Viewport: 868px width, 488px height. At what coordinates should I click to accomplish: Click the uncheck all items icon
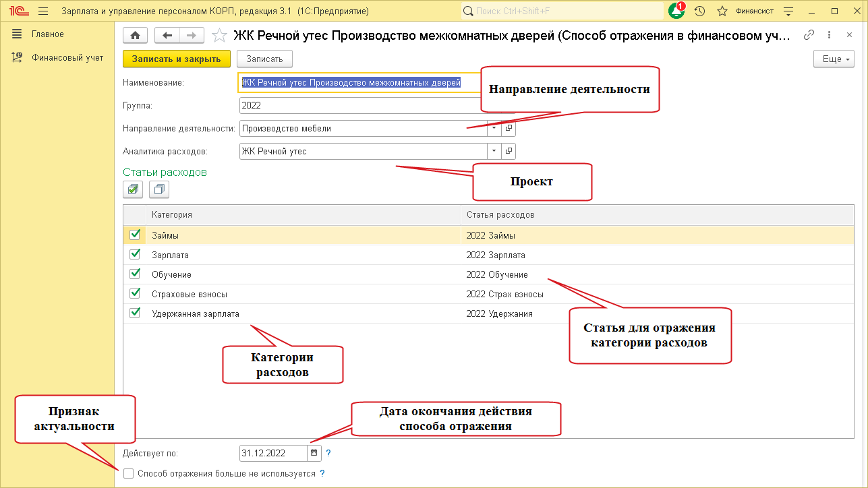(159, 190)
